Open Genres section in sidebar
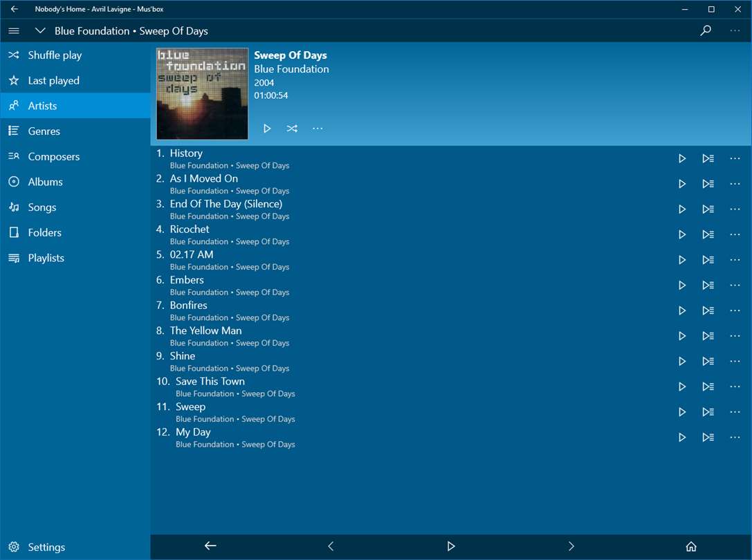The height and width of the screenshot is (560, 752). click(x=75, y=131)
